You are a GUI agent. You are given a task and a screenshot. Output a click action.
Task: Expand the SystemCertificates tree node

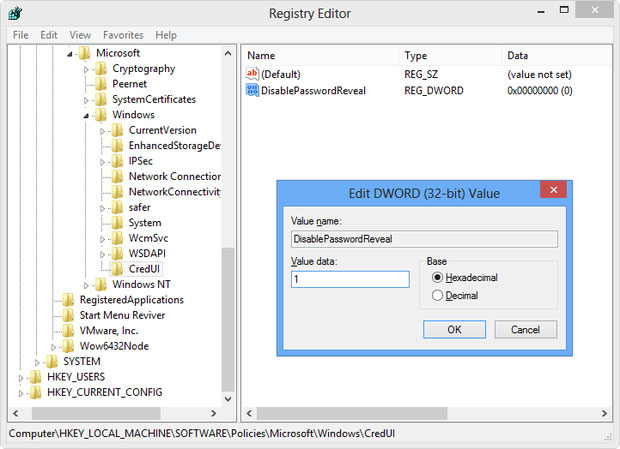pyautogui.click(x=86, y=100)
